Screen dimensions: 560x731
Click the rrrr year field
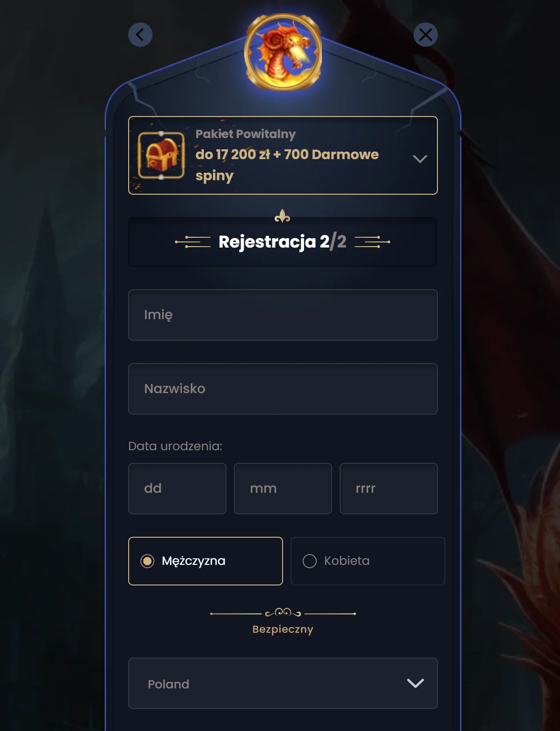pos(389,489)
